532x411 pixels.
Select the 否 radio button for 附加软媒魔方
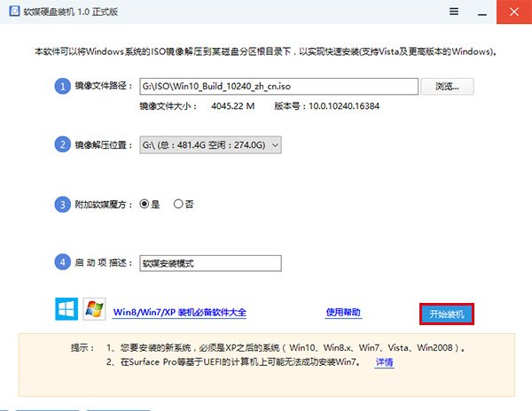coord(178,204)
